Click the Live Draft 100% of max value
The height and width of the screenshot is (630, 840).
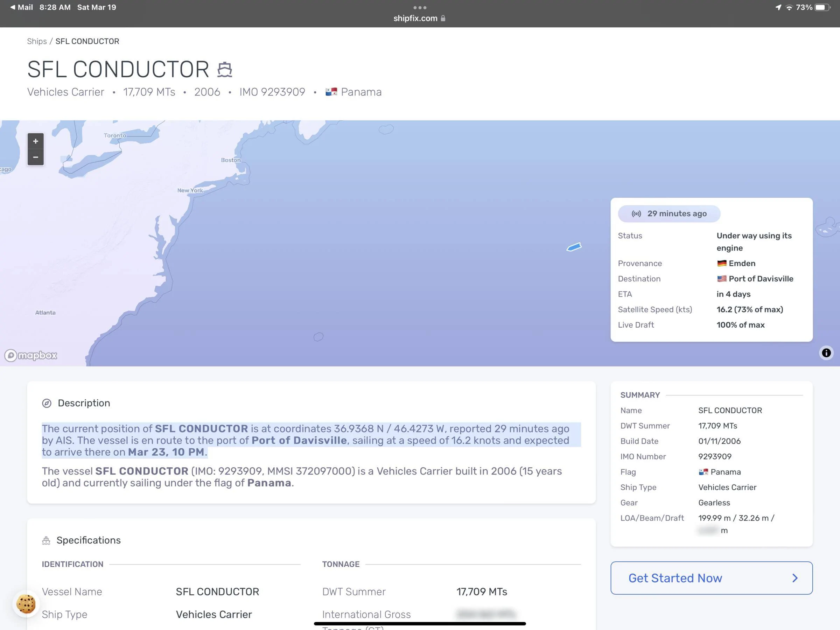point(741,325)
